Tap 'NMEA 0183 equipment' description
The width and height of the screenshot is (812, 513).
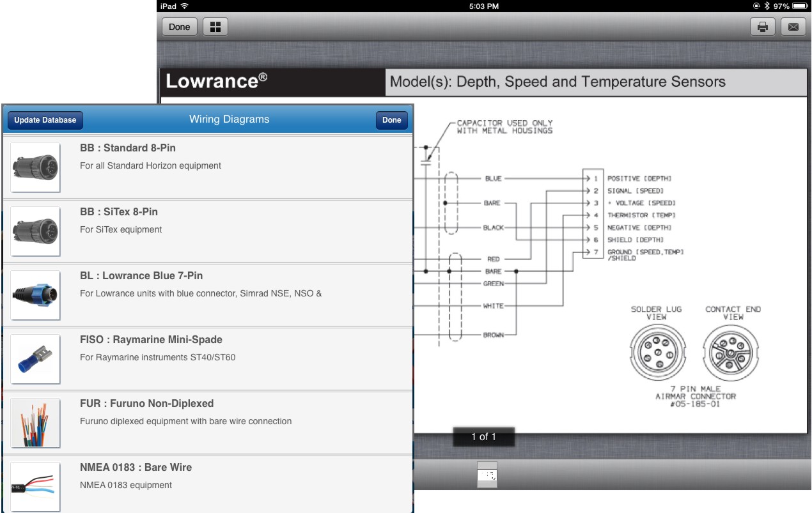point(126,486)
